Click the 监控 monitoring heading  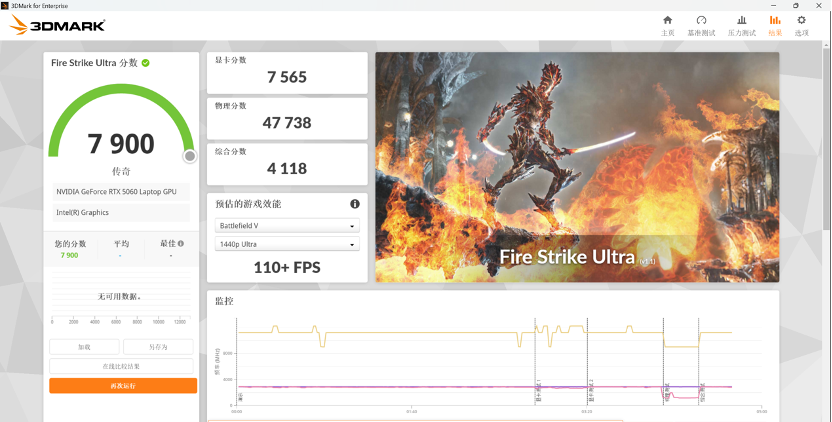[224, 301]
